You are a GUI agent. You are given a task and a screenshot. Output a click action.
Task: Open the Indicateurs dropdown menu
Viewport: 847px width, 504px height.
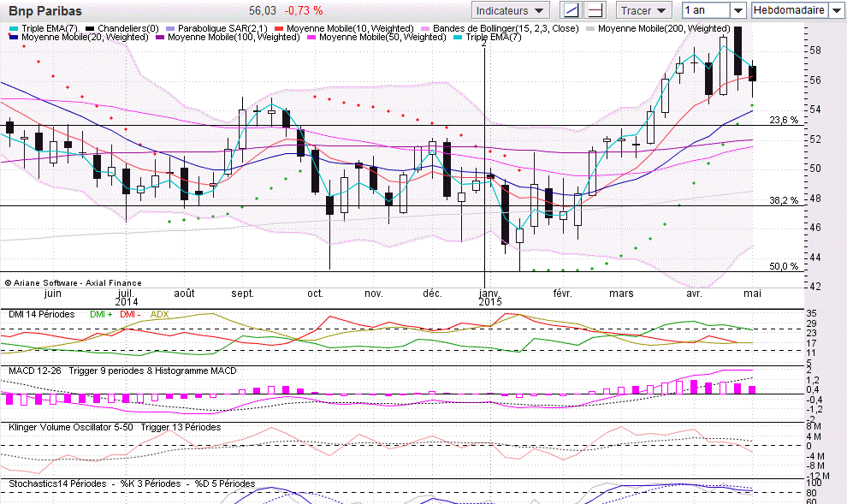click(511, 10)
